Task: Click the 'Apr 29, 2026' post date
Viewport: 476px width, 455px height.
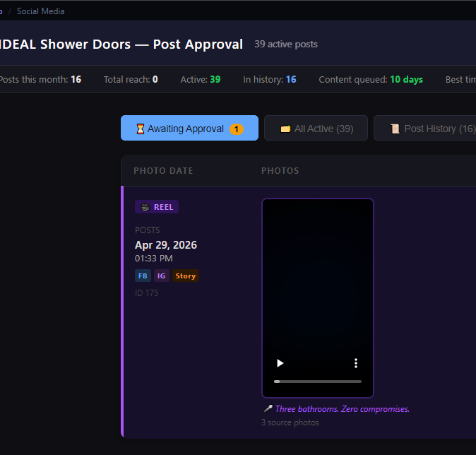Action: (166, 245)
